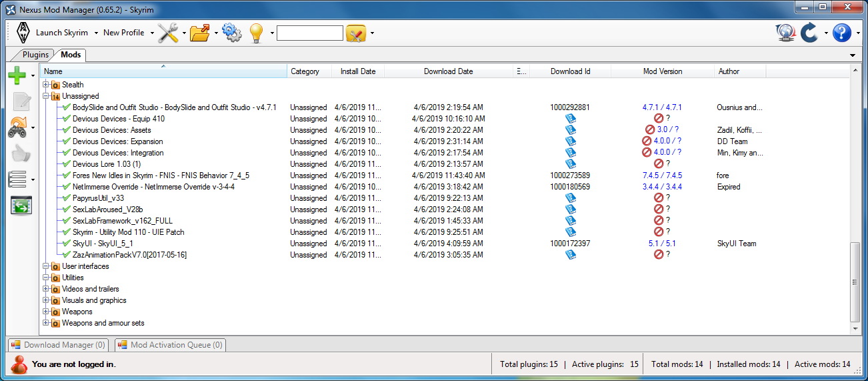
Task: Click the scrollbar down arrow of mod list
Action: coord(855,328)
